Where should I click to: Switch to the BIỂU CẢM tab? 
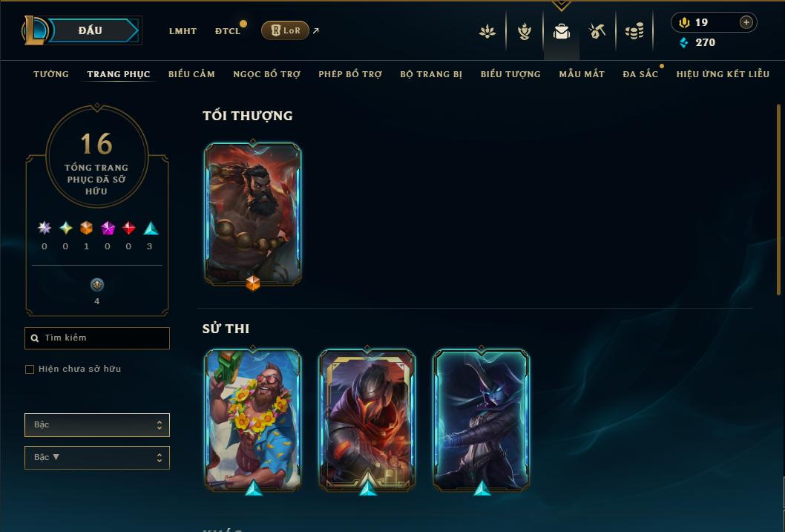pyautogui.click(x=191, y=74)
